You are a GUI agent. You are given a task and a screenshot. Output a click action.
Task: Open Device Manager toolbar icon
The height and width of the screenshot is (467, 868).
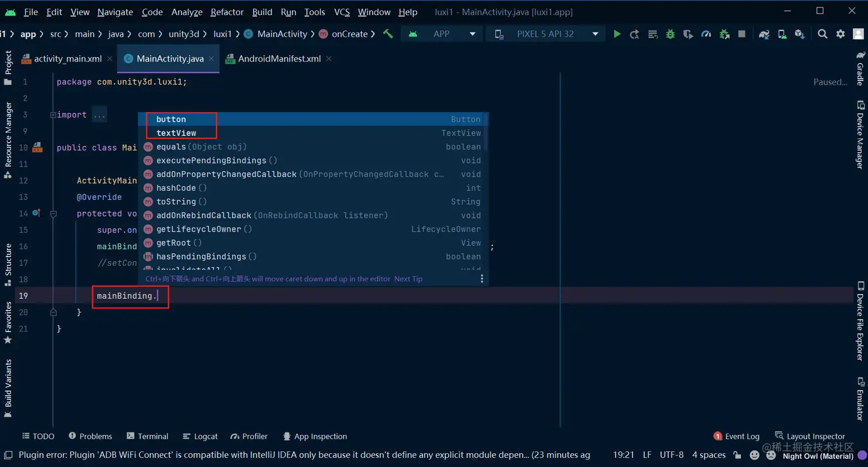point(782,34)
